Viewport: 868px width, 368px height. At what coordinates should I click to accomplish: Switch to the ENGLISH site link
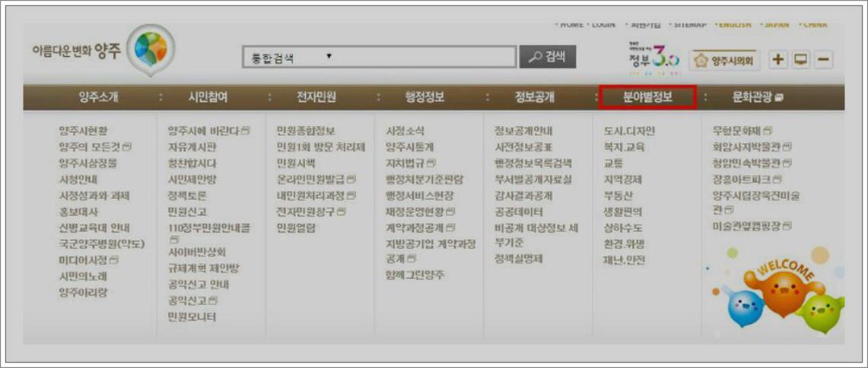click(x=734, y=24)
